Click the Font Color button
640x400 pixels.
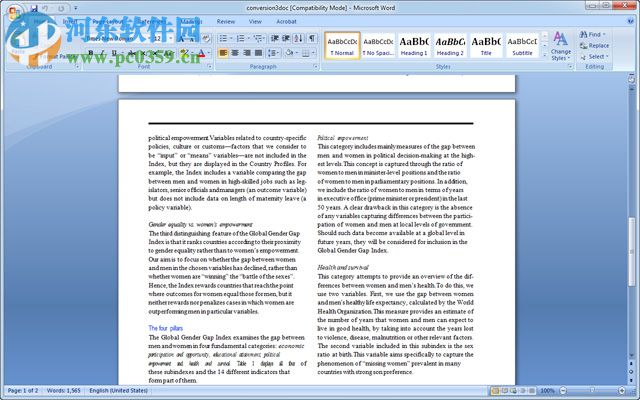coord(202,53)
